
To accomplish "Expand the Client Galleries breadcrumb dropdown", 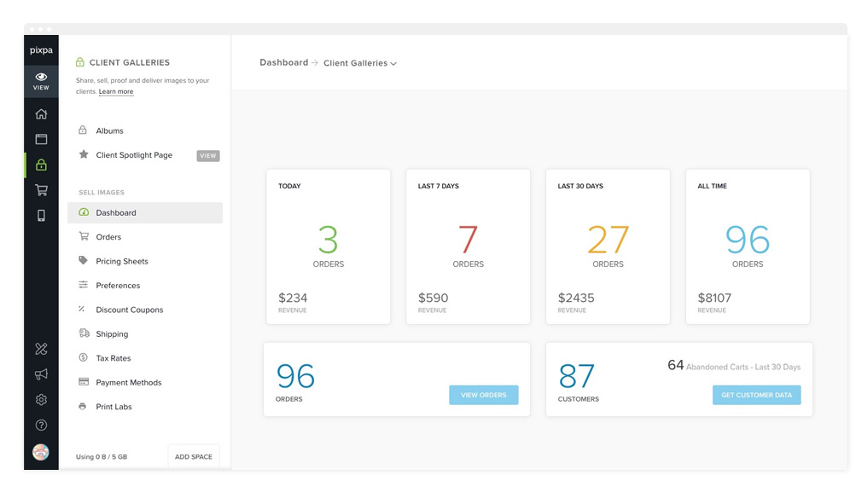I will tap(360, 63).
